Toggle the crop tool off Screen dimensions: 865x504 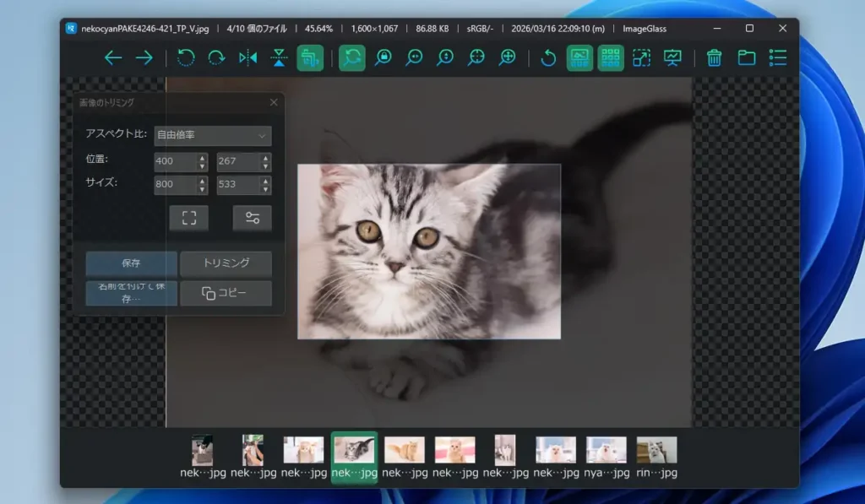309,58
